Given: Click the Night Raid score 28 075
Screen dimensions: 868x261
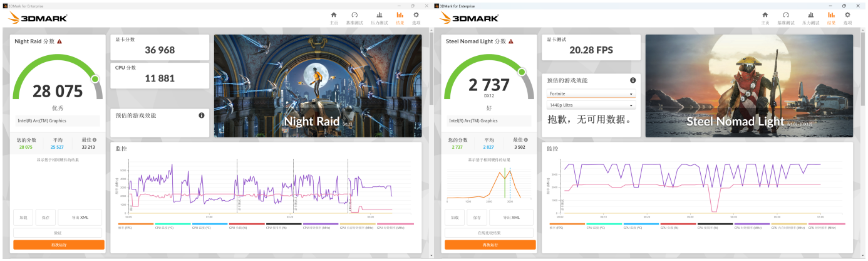Looking at the screenshot, I should [58, 91].
